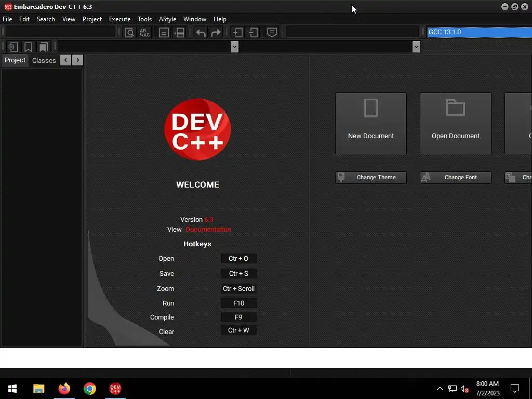The width and height of the screenshot is (532, 399).
Task: Open the Tools menu
Action: click(x=145, y=19)
